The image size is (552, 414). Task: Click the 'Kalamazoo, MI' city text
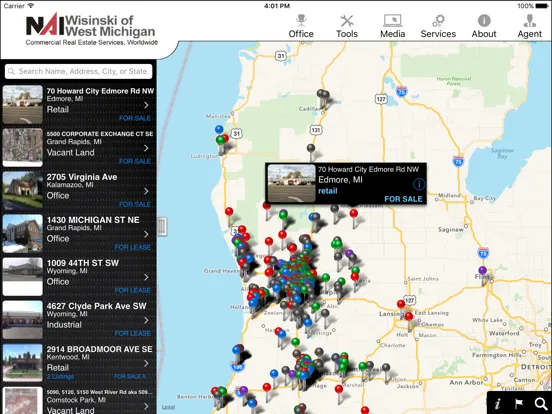coord(70,185)
